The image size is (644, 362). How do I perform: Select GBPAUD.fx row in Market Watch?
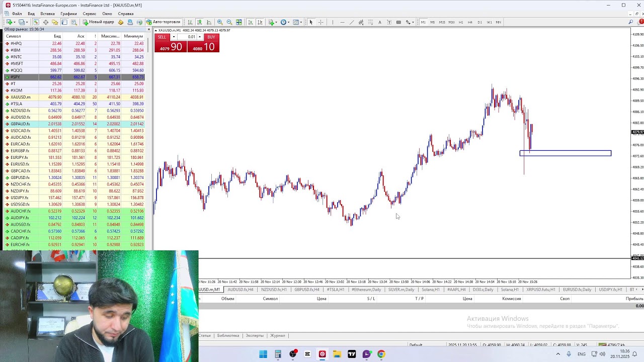(74, 124)
